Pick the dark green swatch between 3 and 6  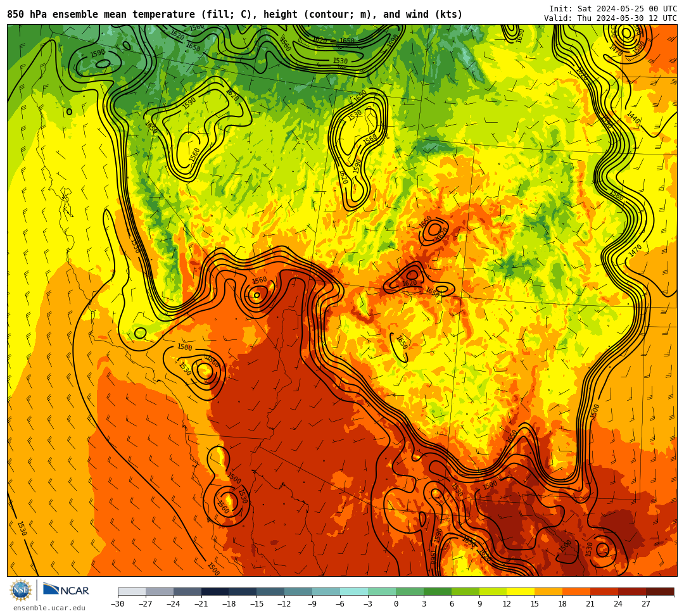tap(438, 591)
